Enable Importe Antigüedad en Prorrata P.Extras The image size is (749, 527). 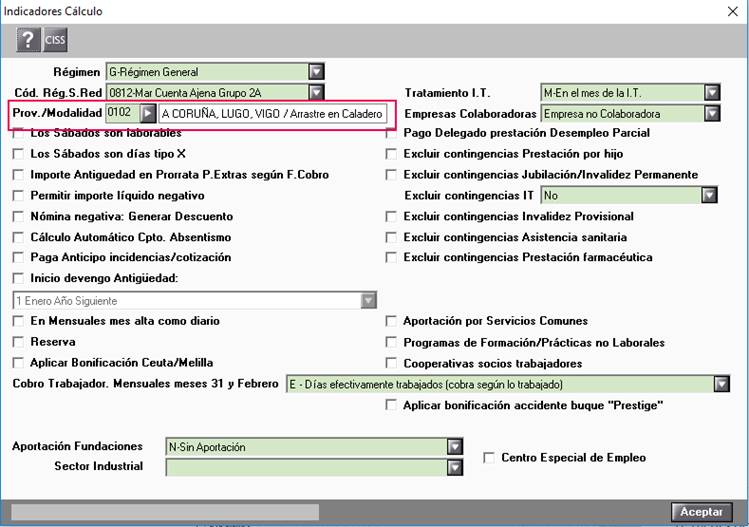[18, 175]
